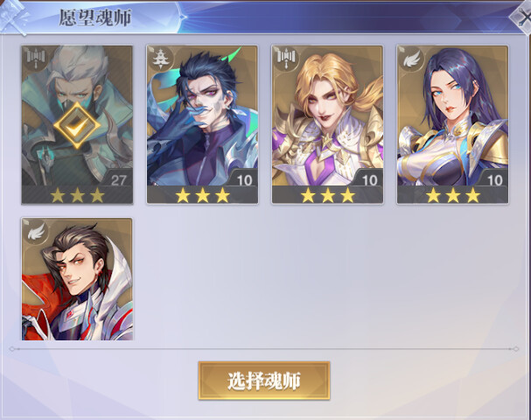This screenshot has height=420, width=531.
Task: Click the 10 badge on blonde card
Action: 369,179
